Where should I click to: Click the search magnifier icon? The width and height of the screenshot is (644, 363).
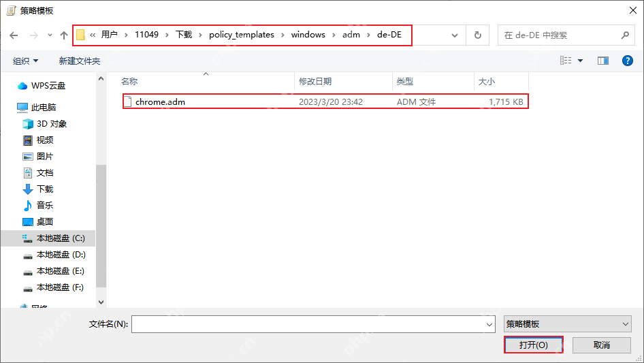tap(625, 35)
